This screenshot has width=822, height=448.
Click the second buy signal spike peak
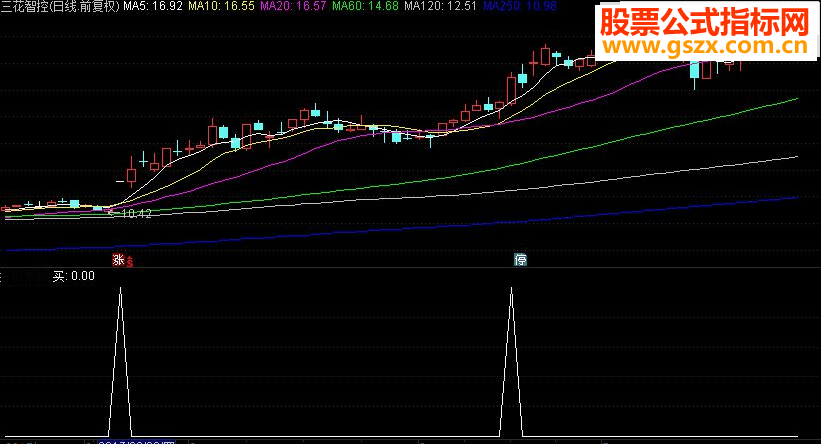[x=512, y=289]
